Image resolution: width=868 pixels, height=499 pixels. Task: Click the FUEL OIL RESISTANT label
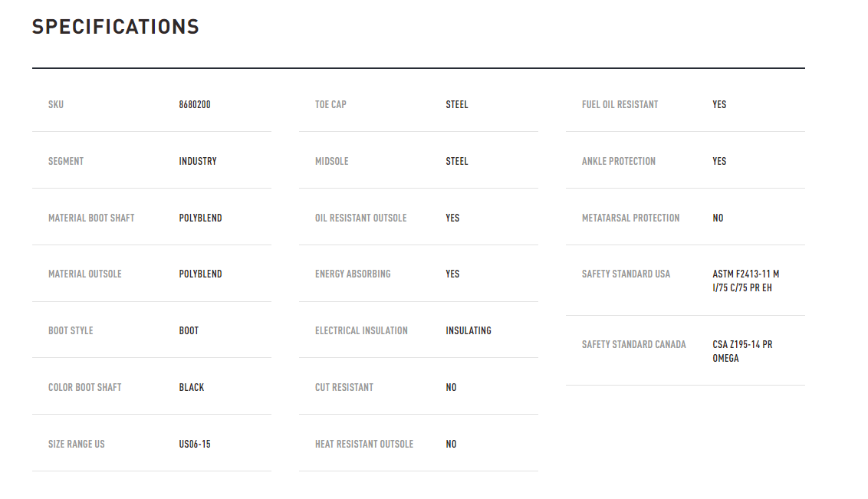(x=620, y=104)
